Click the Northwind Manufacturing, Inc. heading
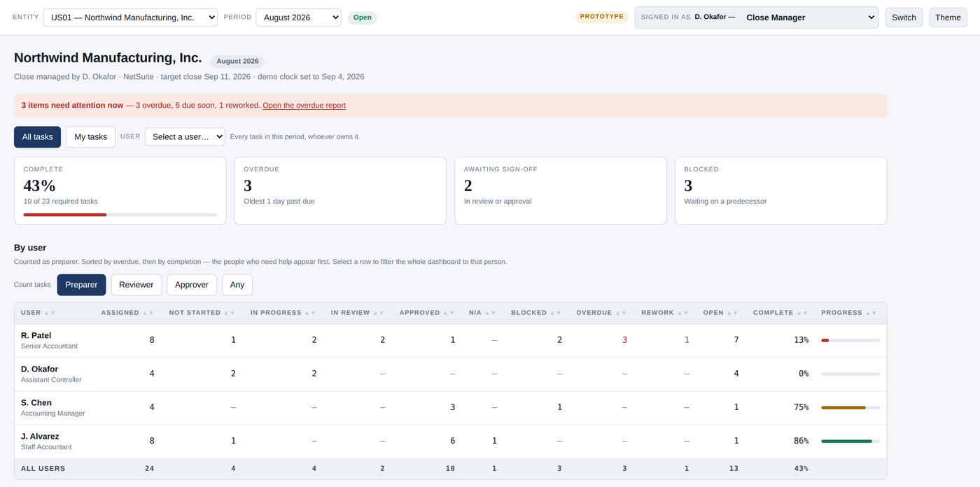This screenshot has height=487, width=980. coord(108,58)
